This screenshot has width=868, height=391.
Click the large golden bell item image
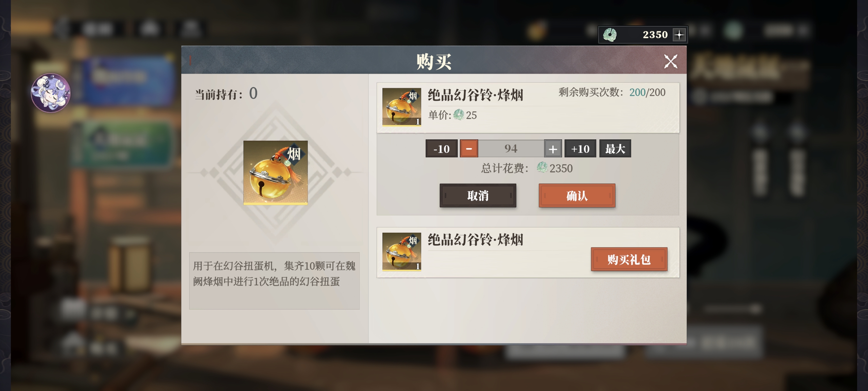point(275,173)
